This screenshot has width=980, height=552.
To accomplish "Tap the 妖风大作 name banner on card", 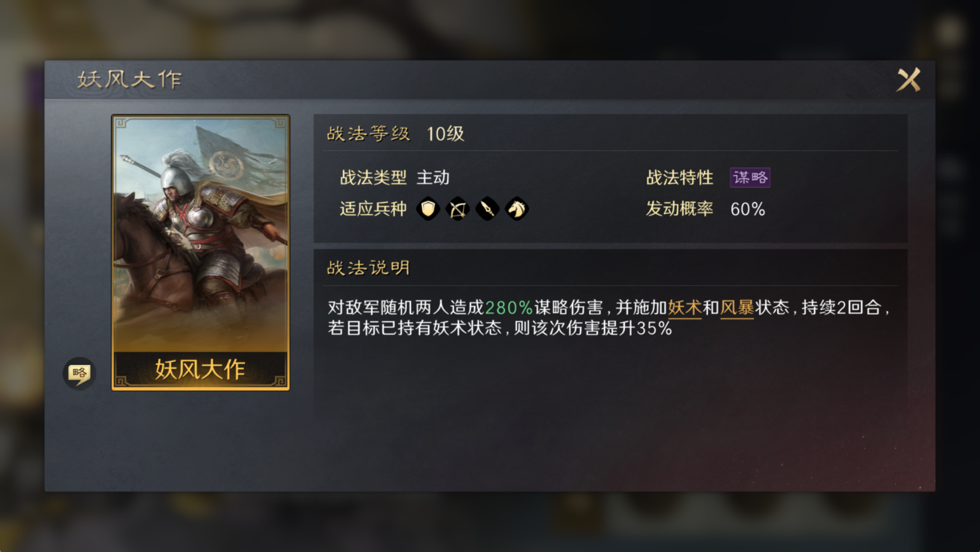I will click(200, 370).
